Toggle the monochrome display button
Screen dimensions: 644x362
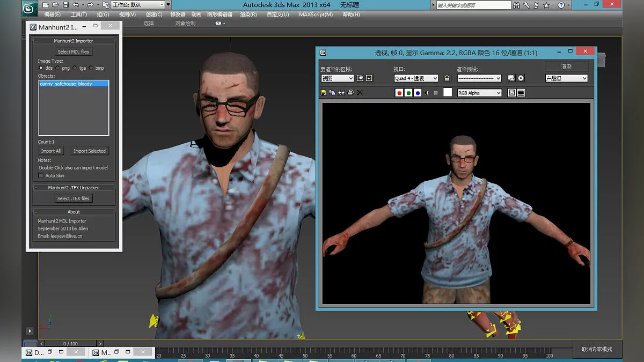[435, 93]
